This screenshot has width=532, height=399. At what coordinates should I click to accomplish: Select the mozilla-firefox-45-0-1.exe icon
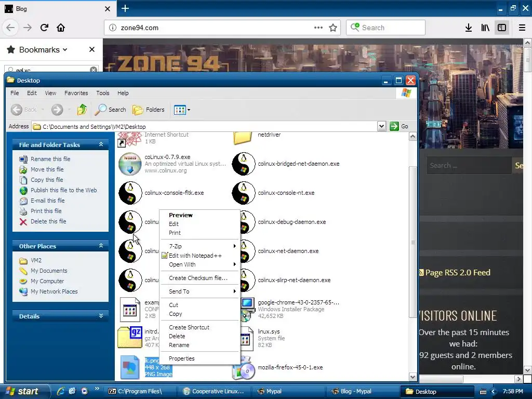[x=243, y=368]
